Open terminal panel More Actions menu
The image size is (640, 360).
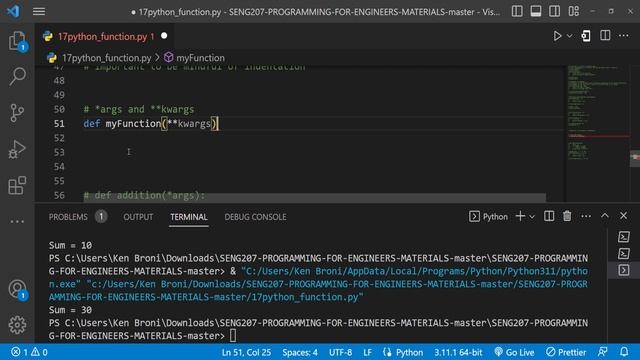click(586, 216)
